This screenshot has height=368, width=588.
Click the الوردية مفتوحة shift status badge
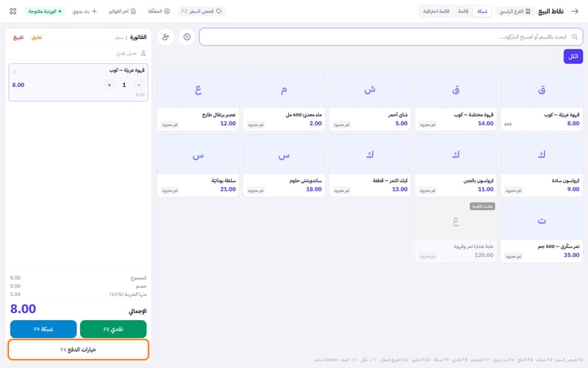[x=45, y=11]
